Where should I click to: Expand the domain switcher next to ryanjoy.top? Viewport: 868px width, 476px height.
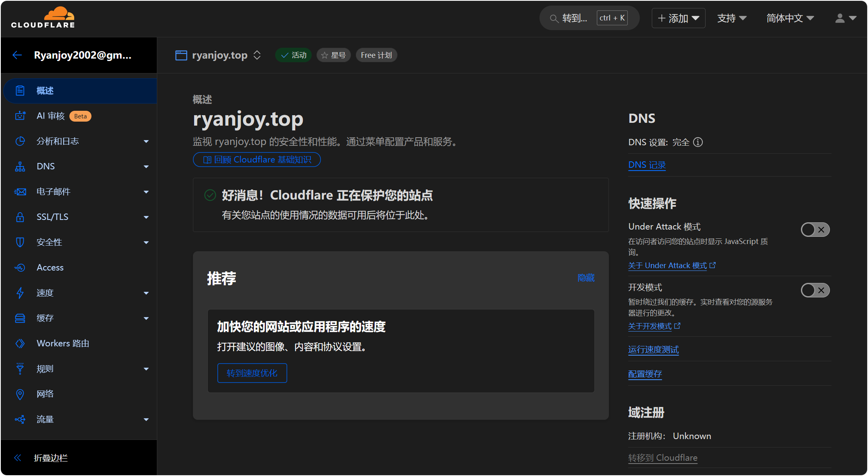pos(257,55)
